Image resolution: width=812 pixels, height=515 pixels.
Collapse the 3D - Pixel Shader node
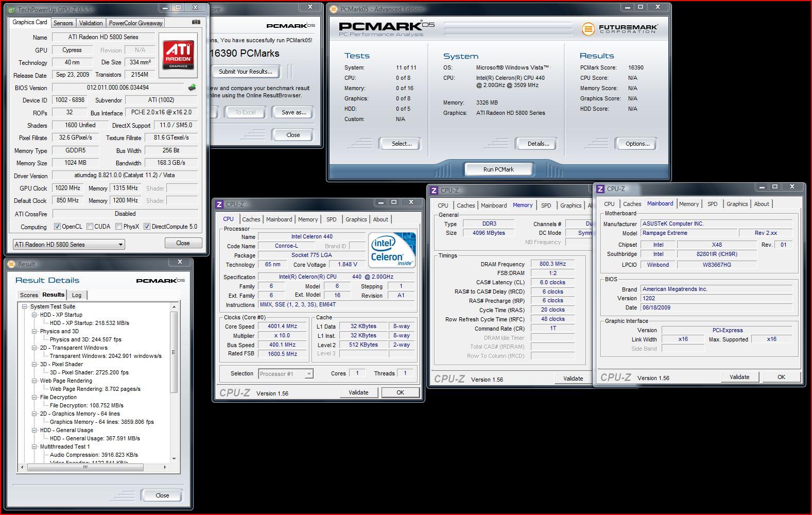(x=34, y=364)
